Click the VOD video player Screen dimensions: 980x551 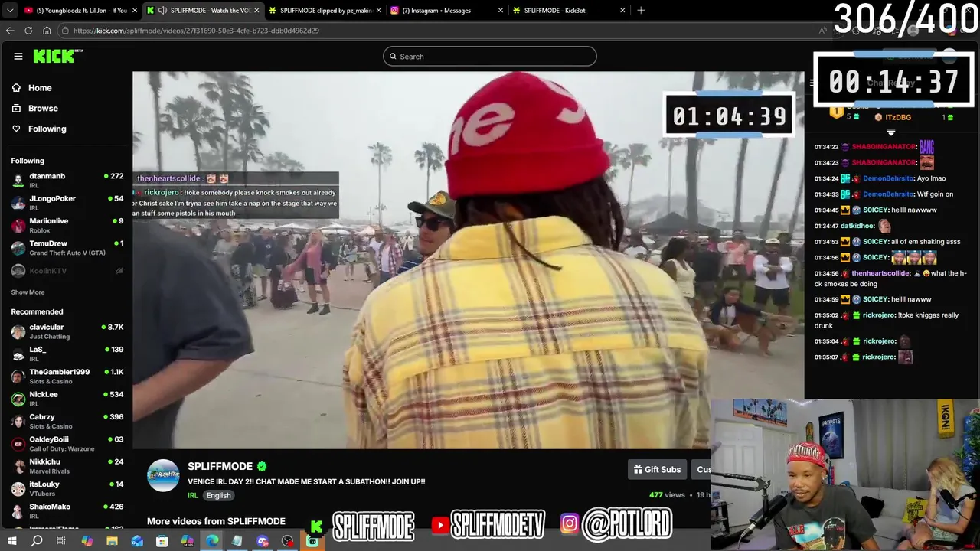pyautogui.click(x=468, y=260)
